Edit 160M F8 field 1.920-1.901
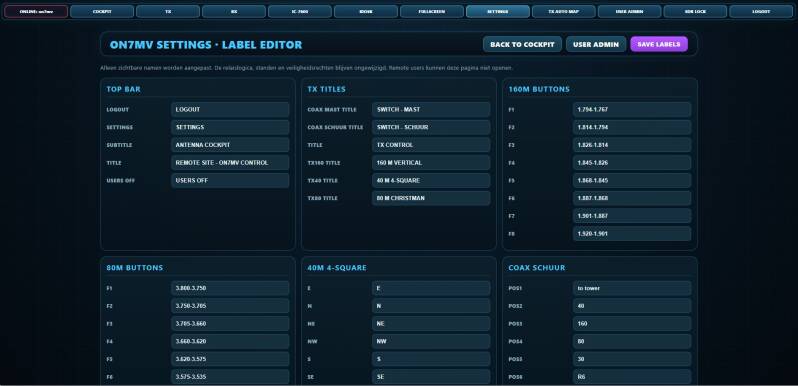The image size is (798, 386). [x=632, y=234]
